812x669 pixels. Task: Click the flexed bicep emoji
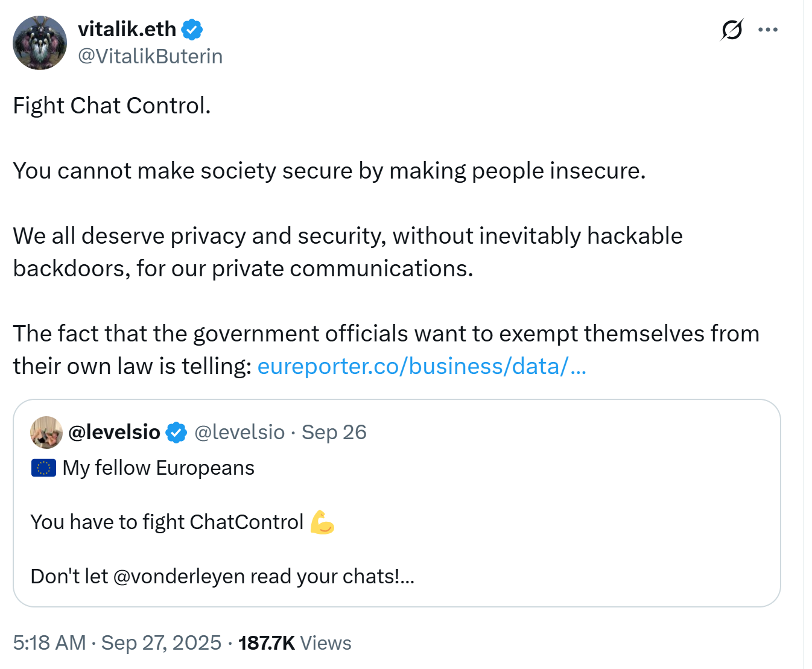pyautogui.click(x=322, y=522)
